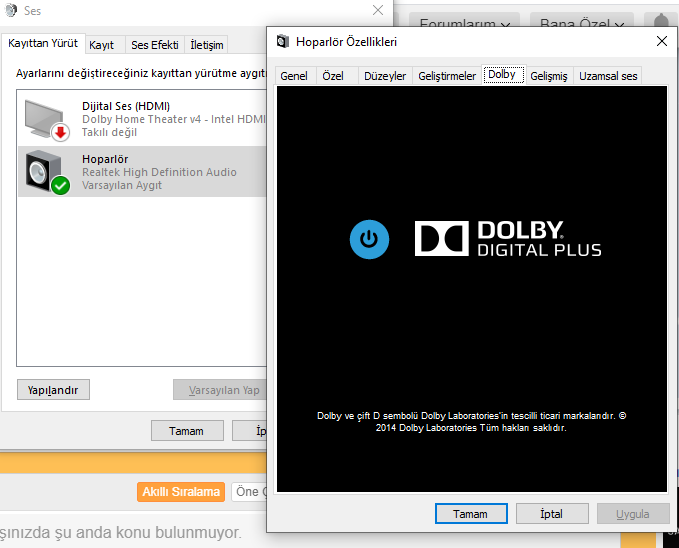Switch to the Kayıt tab
679x548 pixels.
[101, 45]
